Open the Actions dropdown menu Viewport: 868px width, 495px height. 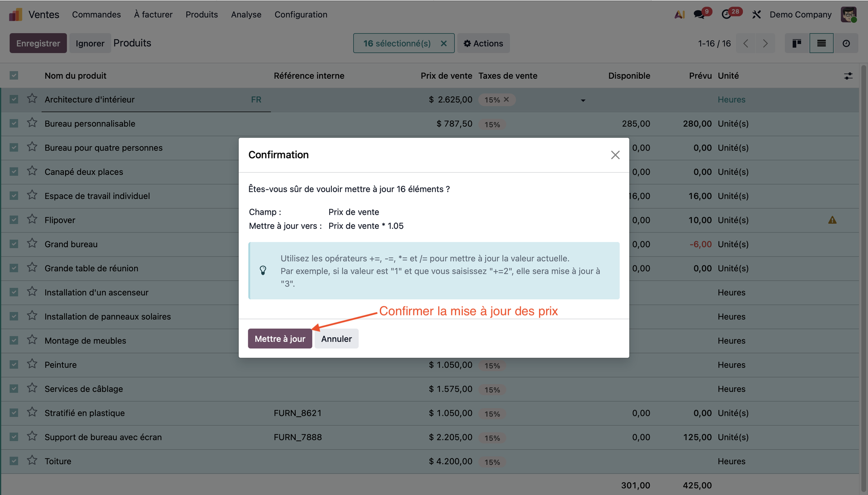point(483,43)
